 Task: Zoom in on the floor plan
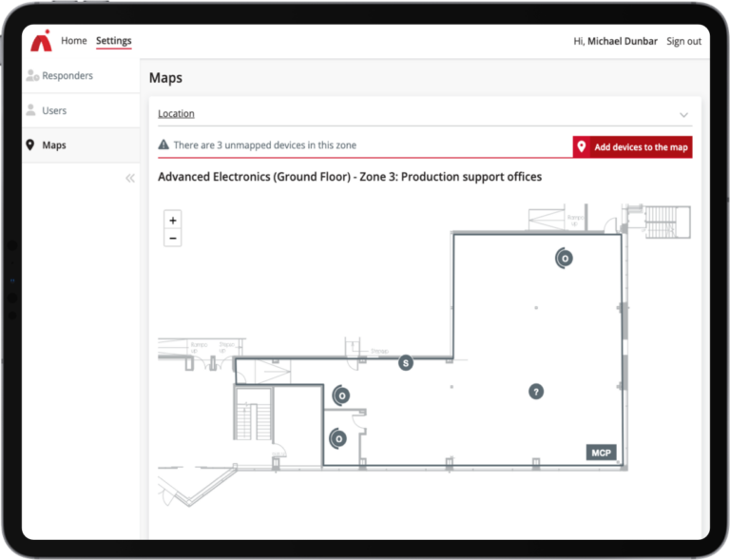(x=173, y=220)
